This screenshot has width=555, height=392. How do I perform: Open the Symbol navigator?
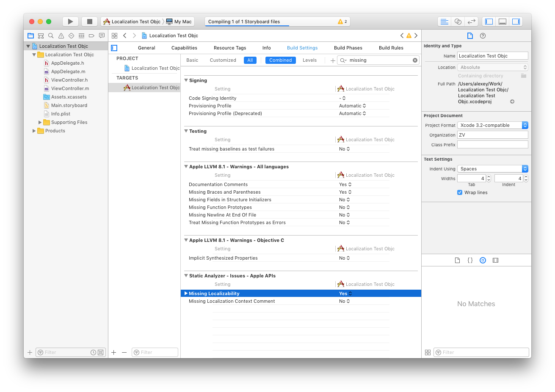[x=41, y=36]
